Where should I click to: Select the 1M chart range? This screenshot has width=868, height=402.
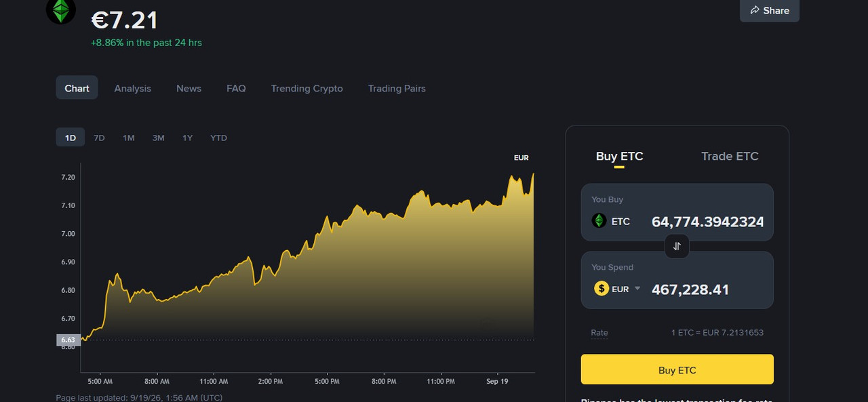point(129,138)
